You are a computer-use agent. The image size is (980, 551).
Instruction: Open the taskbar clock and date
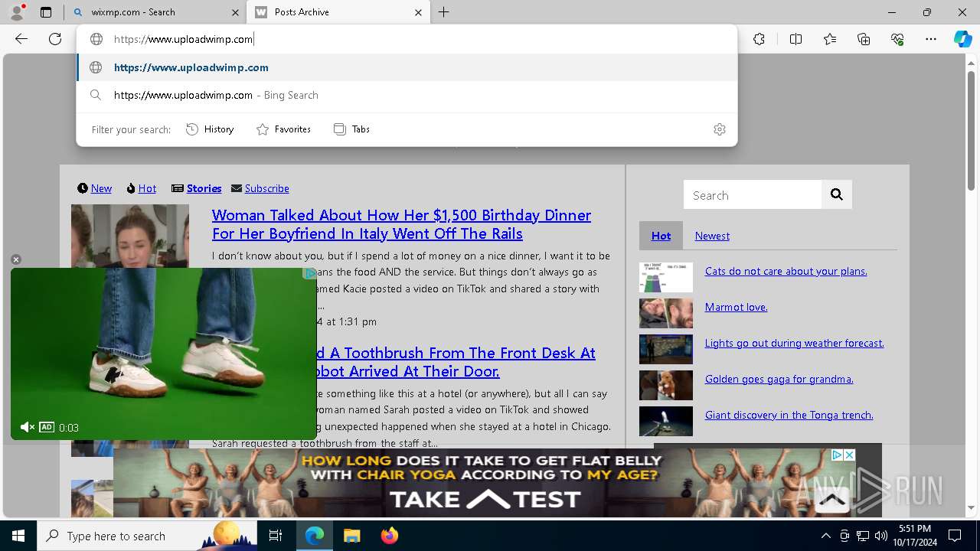[x=915, y=536]
